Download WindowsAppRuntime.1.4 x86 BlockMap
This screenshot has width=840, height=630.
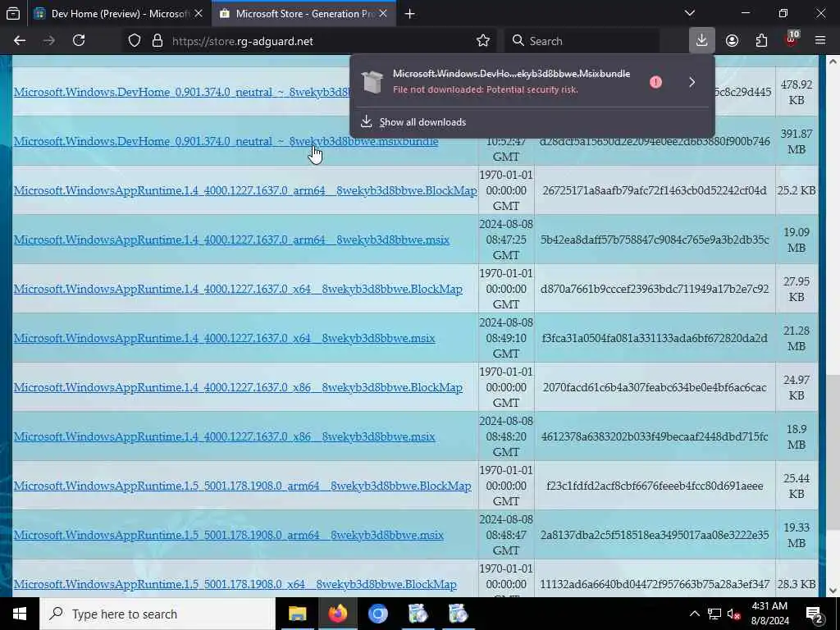point(238,388)
